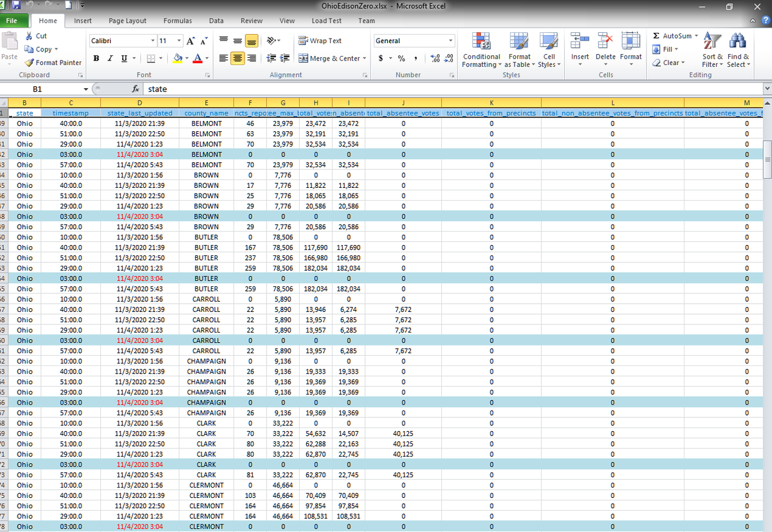The width and height of the screenshot is (772, 532).
Task: Click the Decrease Indent icon
Action: click(x=271, y=59)
